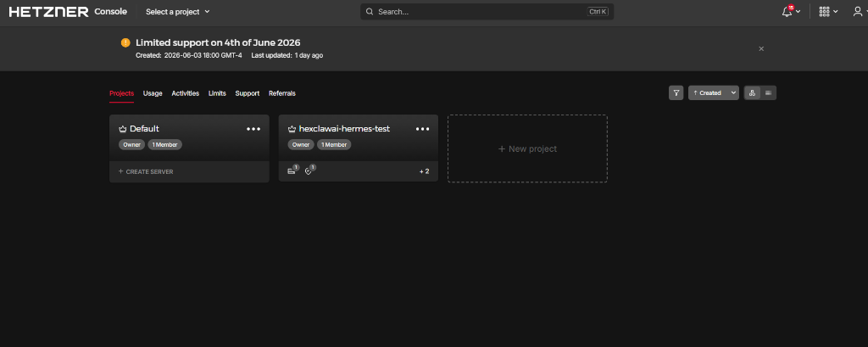Switch to the Projects tab
Viewport: 868px width, 347px height.
[x=122, y=93]
